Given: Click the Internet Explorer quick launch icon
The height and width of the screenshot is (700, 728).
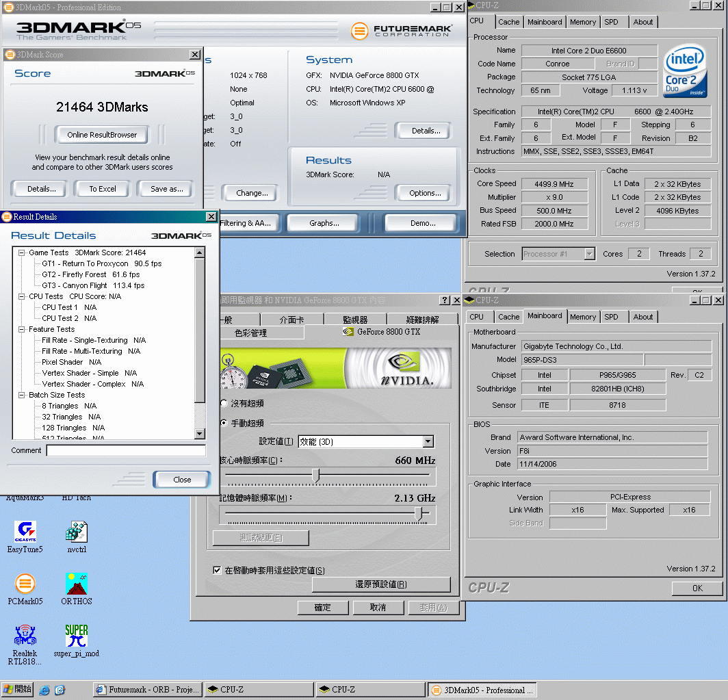Looking at the screenshot, I should point(44,690).
